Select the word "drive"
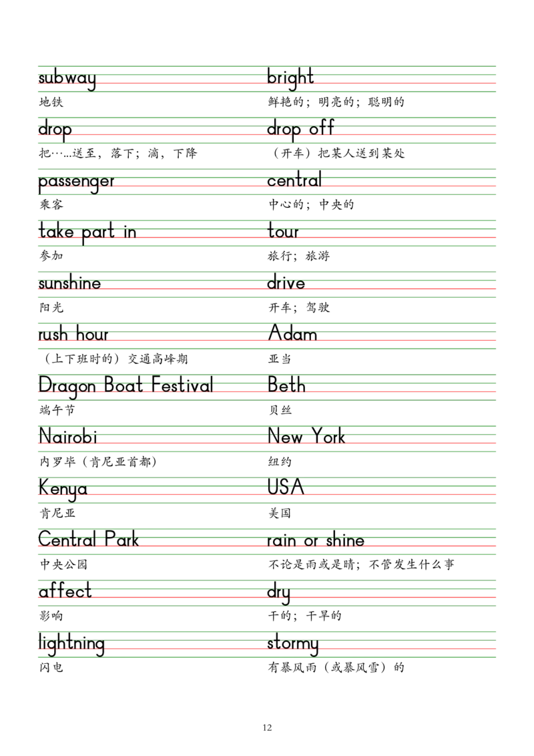Screen dimensions: 534x756 click(286, 284)
